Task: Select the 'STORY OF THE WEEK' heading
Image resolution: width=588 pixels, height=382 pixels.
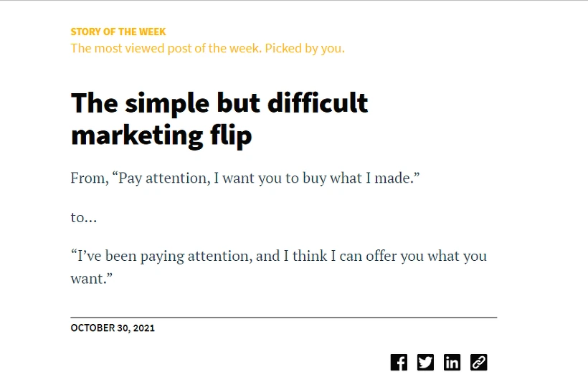Action: 118,32
